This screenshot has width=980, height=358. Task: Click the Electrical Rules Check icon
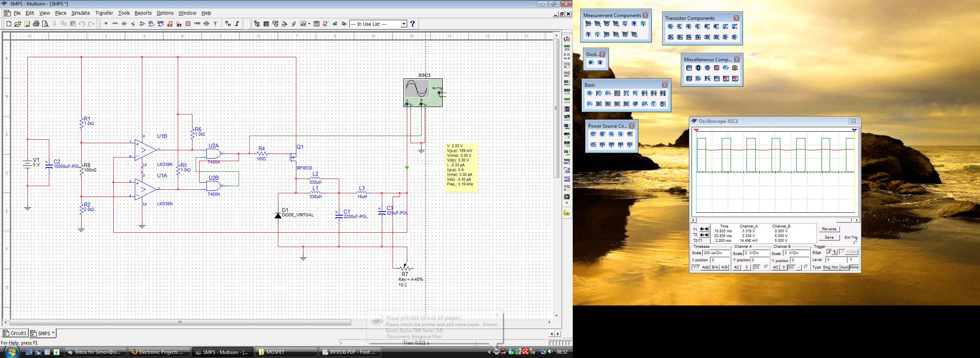pyautogui.click(x=326, y=24)
